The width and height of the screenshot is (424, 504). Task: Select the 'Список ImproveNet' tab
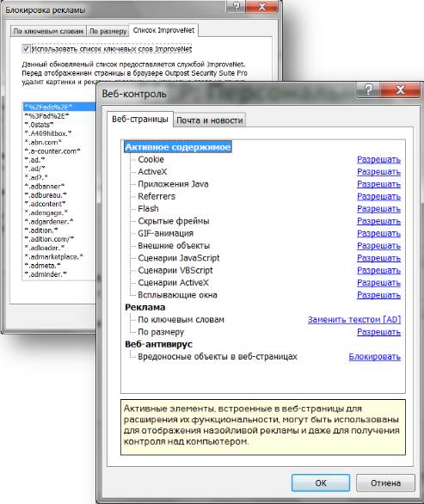[163, 30]
